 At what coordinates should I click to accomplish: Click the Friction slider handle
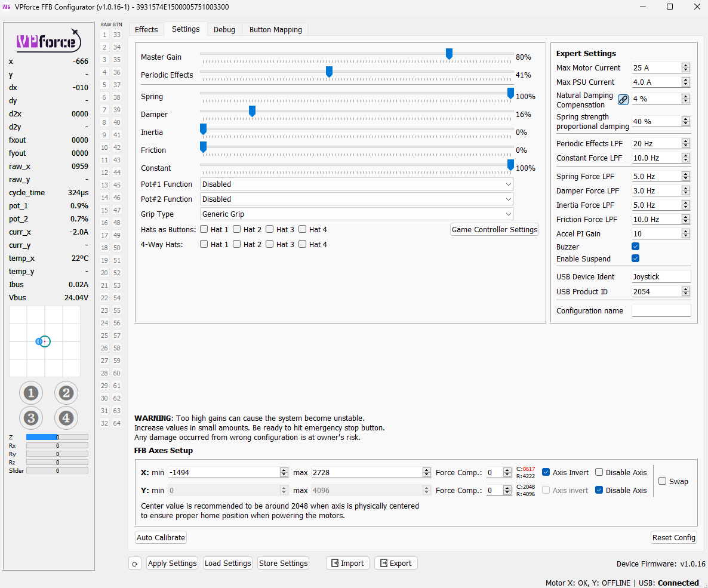pos(203,147)
